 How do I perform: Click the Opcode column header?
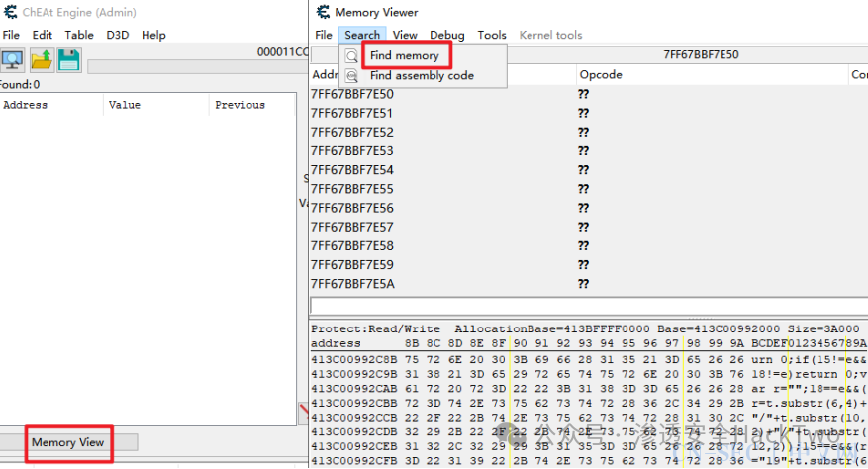(712, 75)
